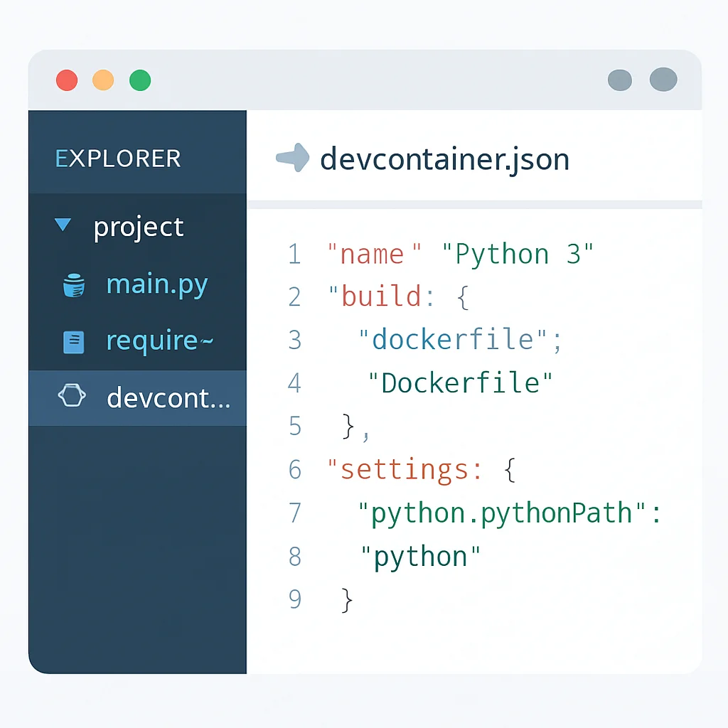
Task: Click the "name" key on line 1
Action: coord(374,254)
